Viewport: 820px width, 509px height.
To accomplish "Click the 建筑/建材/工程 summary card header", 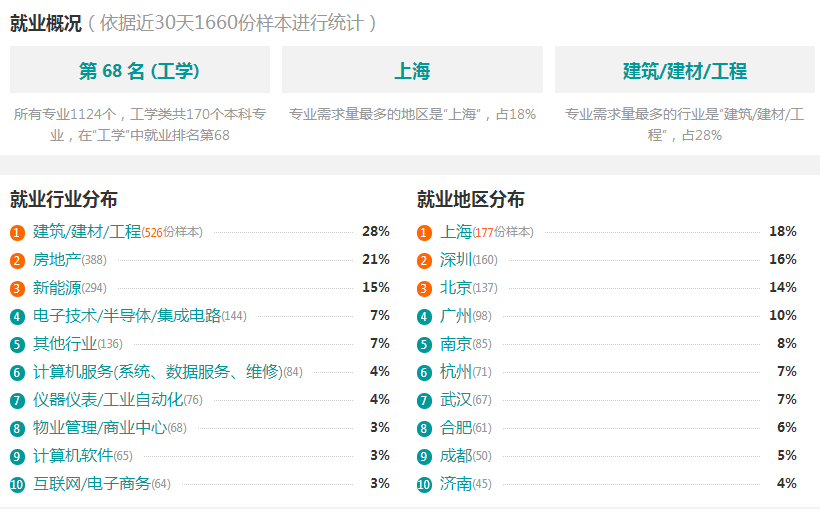I will pyautogui.click(x=685, y=70).
